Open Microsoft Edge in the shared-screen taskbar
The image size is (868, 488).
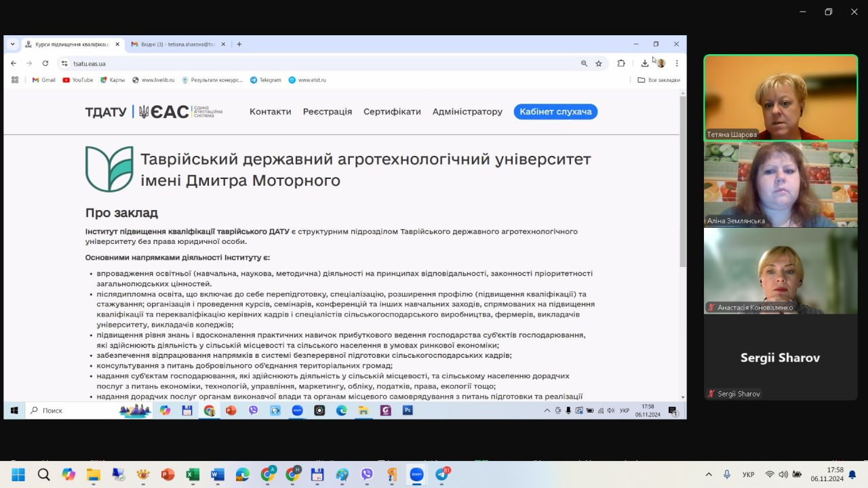[341, 410]
